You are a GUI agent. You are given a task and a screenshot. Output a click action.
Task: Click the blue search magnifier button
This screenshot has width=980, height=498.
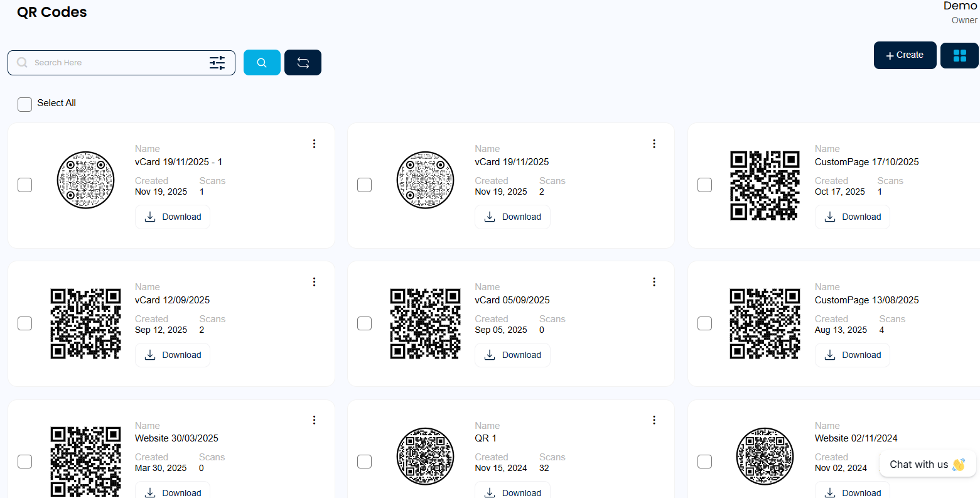(262, 63)
